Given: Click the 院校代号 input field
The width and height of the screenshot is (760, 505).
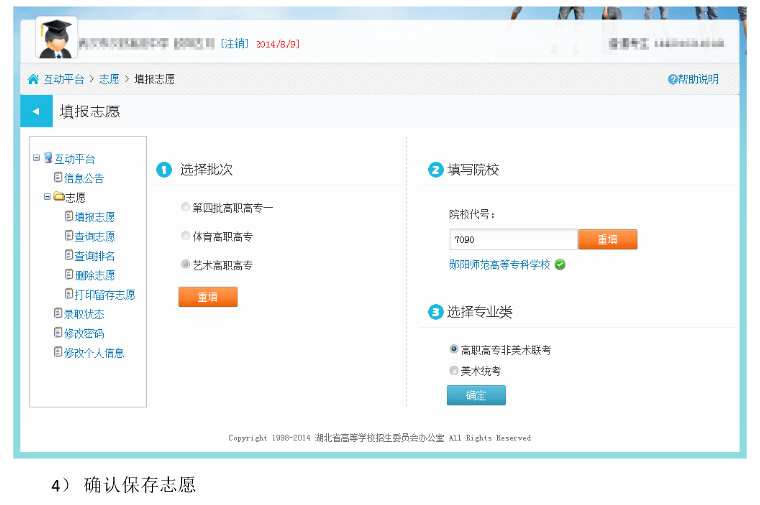Looking at the screenshot, I should 513,240.
